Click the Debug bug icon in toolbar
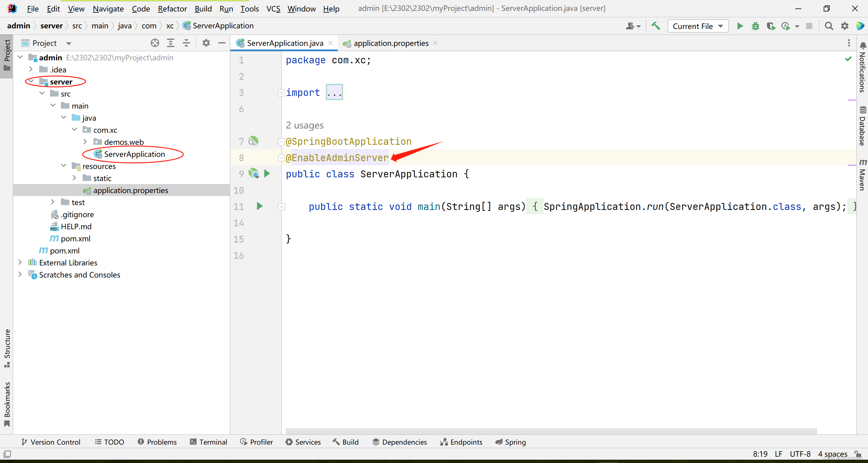 point(756,26)
